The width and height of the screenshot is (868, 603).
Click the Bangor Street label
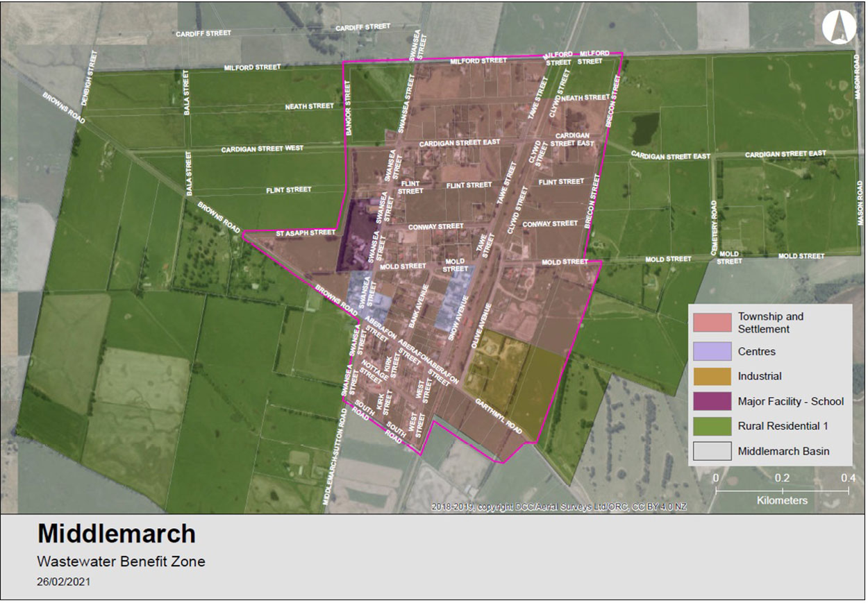(x=349, y=108)
